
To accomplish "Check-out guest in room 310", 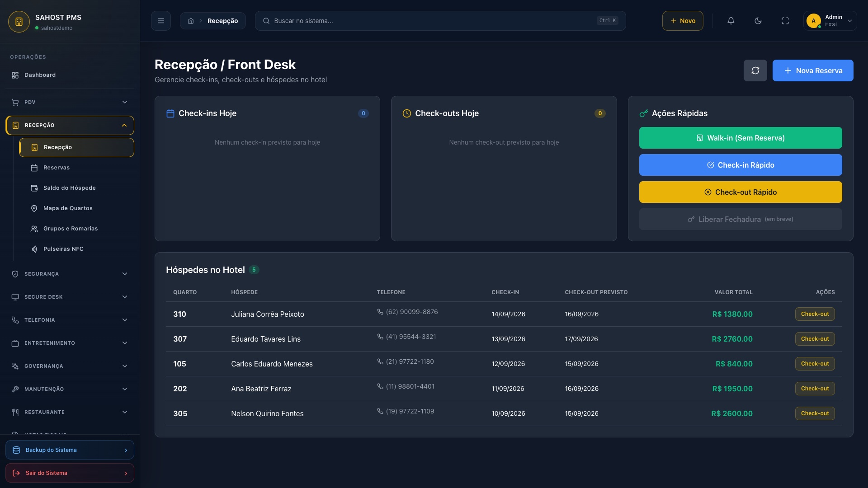I will coord(815,314).
